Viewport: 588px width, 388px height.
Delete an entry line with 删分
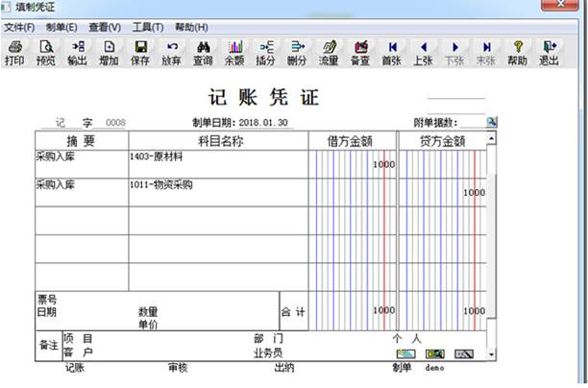coord(297,53)
